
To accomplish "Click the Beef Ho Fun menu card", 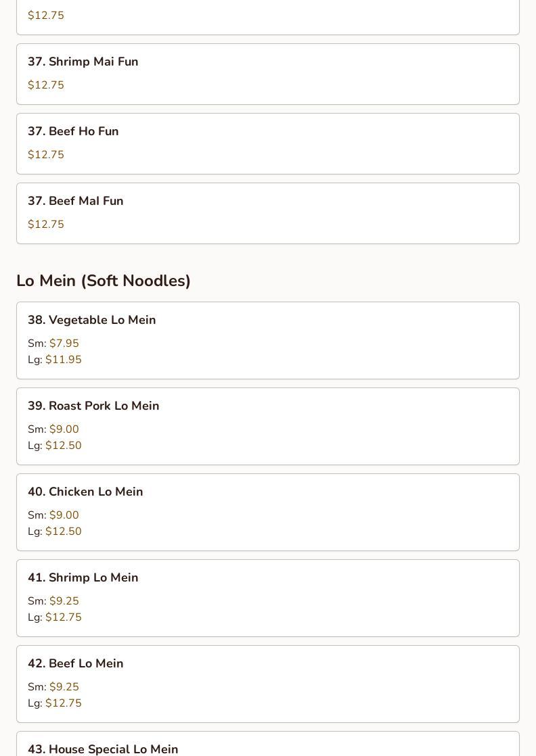I will (268, 143).
